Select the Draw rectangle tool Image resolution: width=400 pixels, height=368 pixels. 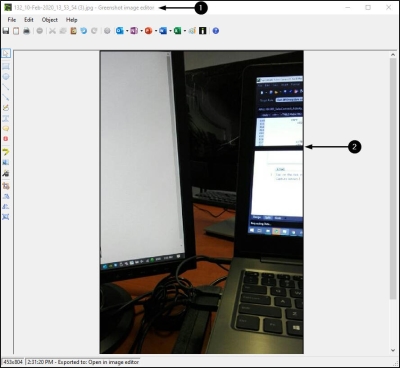pos(6,66)
